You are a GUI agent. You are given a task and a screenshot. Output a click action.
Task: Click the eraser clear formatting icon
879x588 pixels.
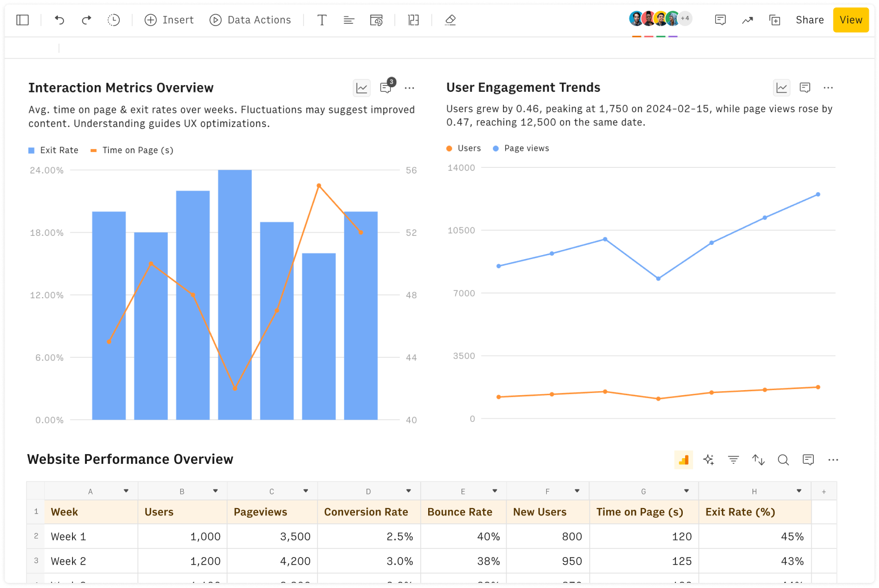[450, 20]
